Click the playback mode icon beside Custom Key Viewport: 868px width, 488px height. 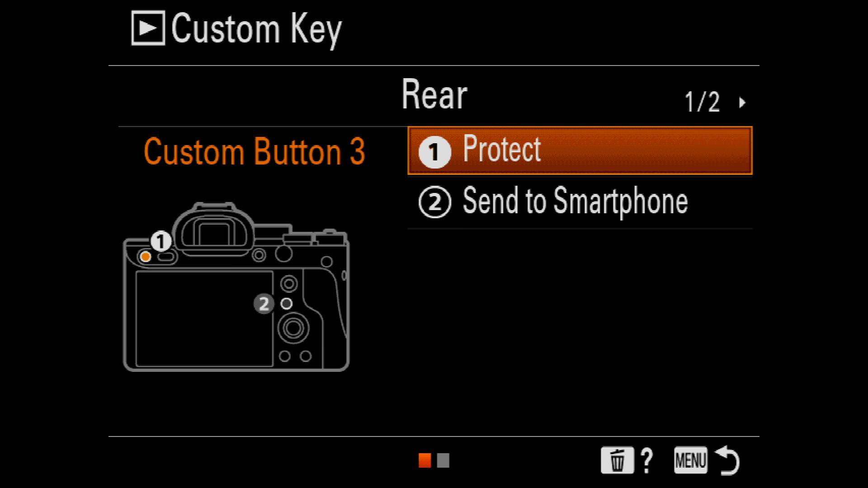[148, 28]
